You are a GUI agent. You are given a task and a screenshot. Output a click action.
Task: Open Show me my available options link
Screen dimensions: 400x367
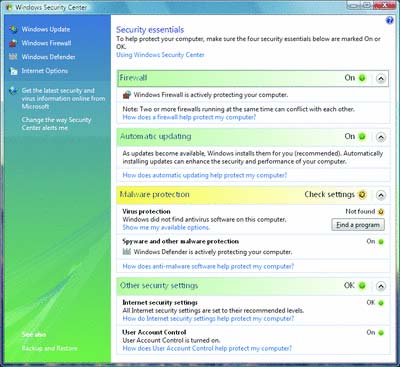click(166, 227)
